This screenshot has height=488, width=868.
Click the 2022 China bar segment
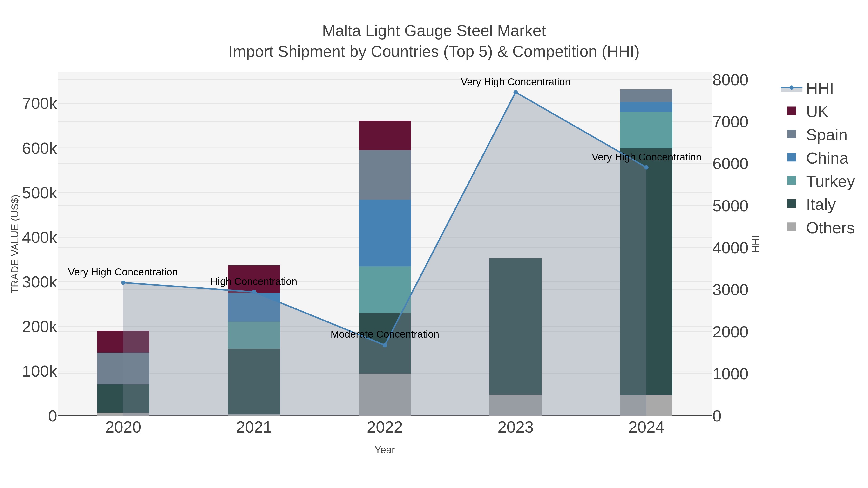385,233
